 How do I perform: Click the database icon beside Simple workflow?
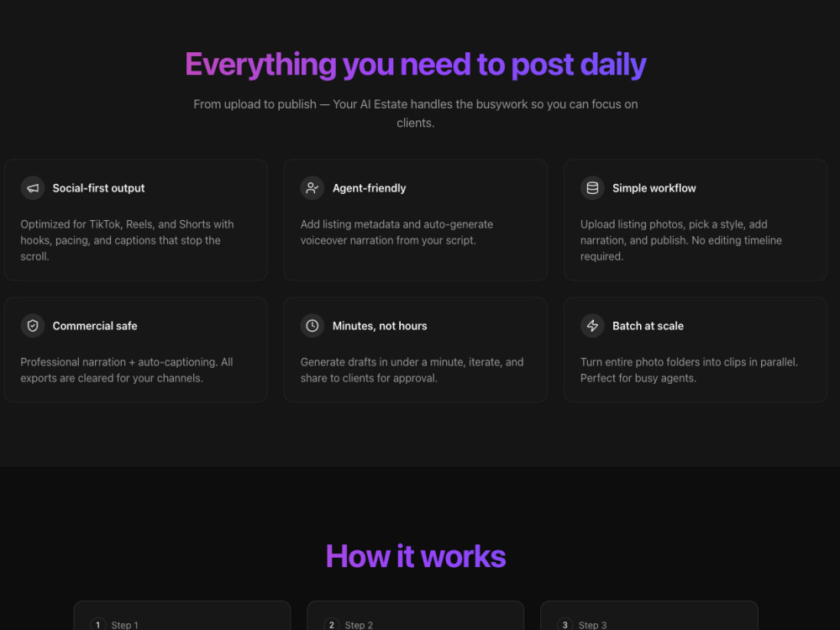click(592, 188)
